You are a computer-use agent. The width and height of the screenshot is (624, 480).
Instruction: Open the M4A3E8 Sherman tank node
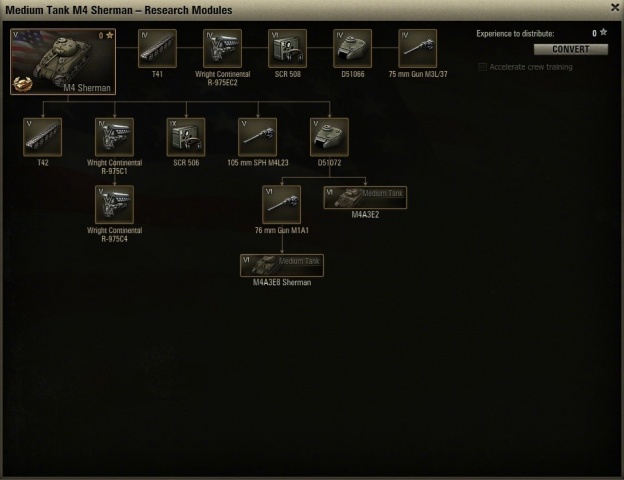click(282, 265)
